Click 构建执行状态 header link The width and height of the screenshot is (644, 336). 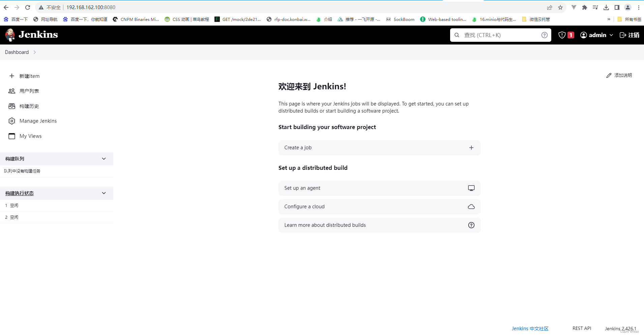pyautogui.click(x=20, y=193)
